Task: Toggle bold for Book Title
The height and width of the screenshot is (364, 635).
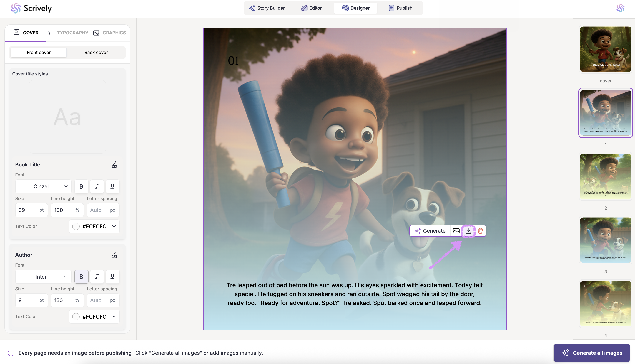Action: tap(81, 186)
